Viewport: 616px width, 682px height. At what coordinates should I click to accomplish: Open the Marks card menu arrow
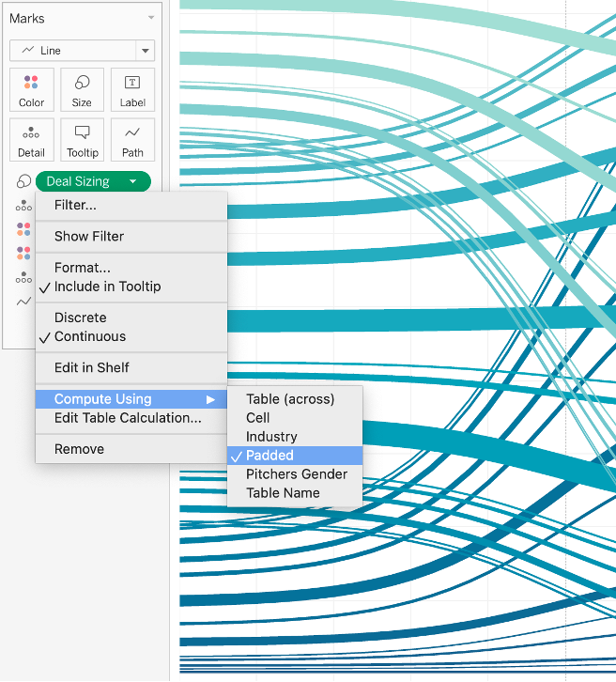tap(151, 18)
